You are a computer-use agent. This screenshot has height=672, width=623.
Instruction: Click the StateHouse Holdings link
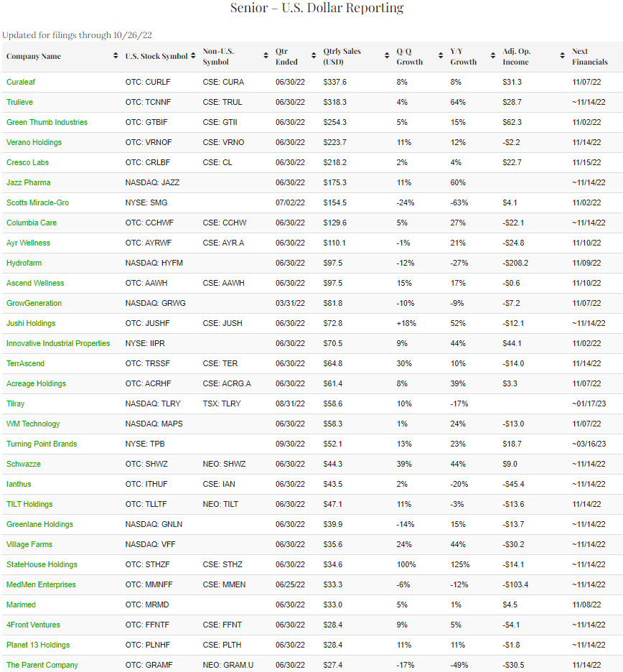pyautogui.click(x=42, y=564)
